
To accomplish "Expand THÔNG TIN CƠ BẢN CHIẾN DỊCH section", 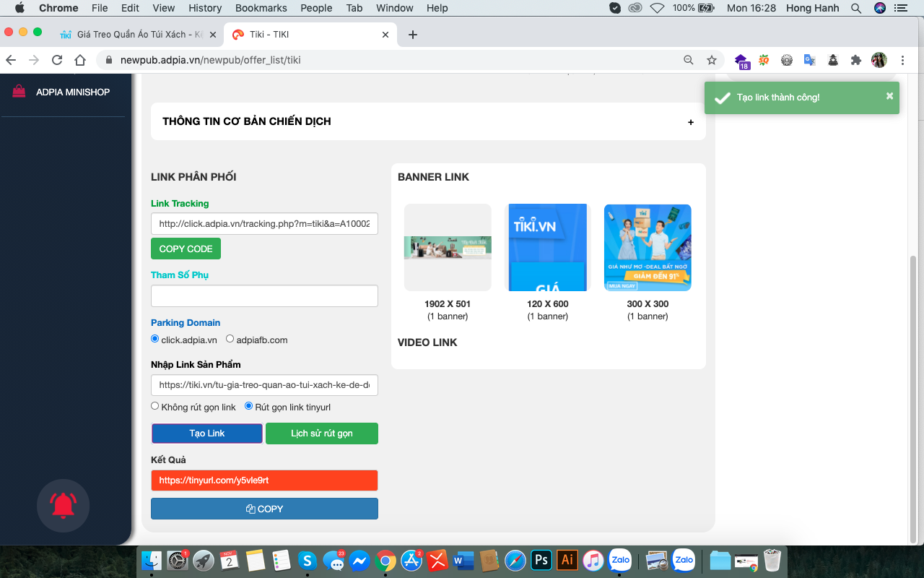I will click(428, 121).
